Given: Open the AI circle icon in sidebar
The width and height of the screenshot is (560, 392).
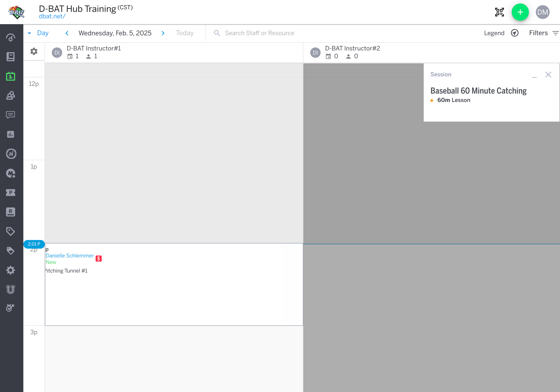Looking at the screenshot, I should [11, 154].
